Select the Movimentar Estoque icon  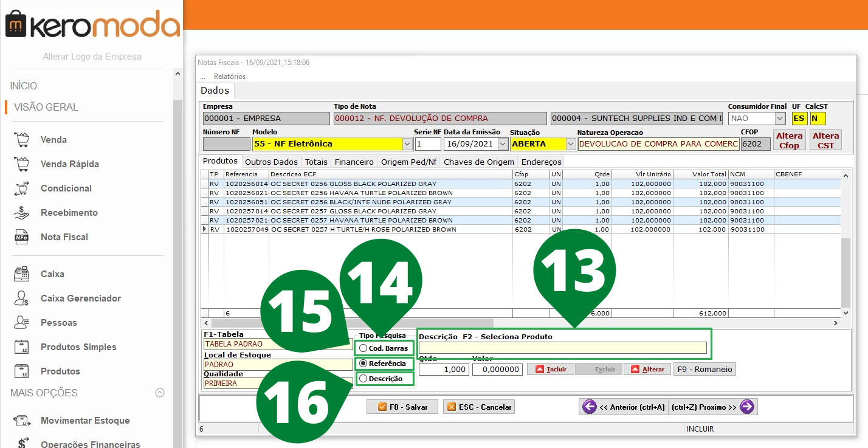click(22, 421)
